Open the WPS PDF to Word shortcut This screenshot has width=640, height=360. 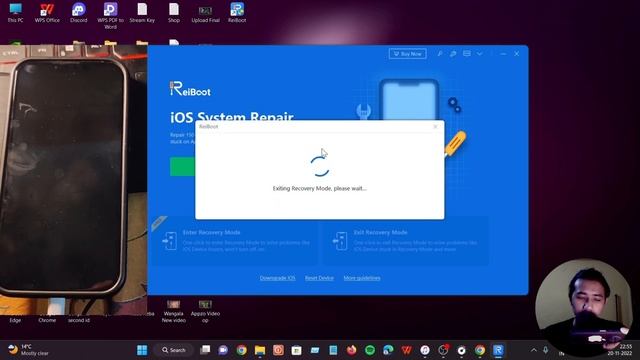pos(110,15)
